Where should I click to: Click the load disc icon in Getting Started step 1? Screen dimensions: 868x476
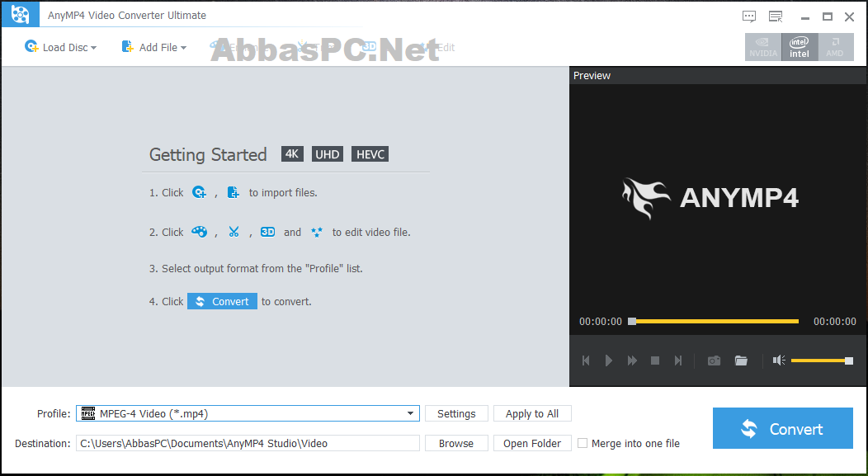(x=200, y=192)
